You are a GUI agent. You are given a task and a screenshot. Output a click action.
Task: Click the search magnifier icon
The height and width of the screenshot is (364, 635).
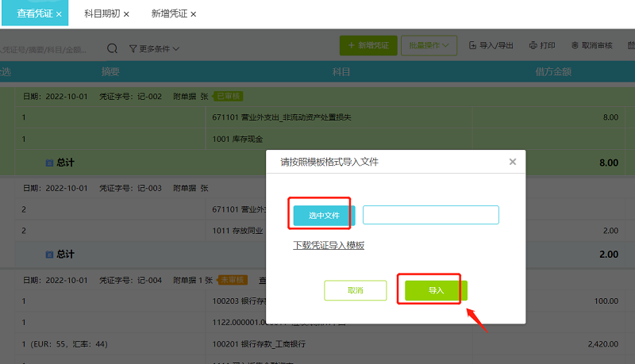pyautogui.click(x=113, y=48)
